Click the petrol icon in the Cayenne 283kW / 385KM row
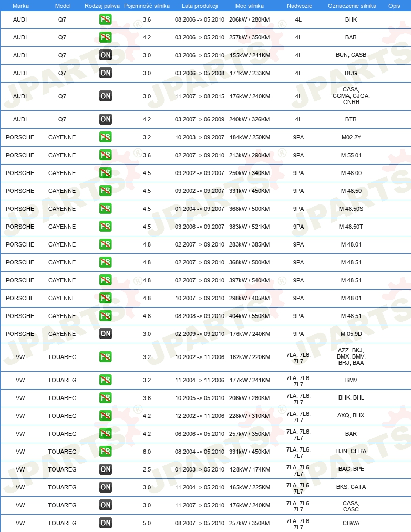Screen dimensions: 411x532 (x=106, y=244)
